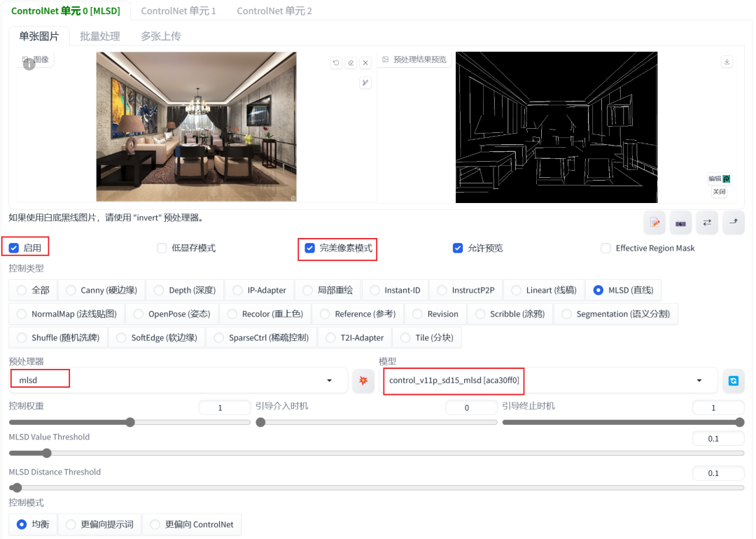The image size is (756, 539).
Task: Select the T2I-Adapter control type
Action: pos(354,337)
